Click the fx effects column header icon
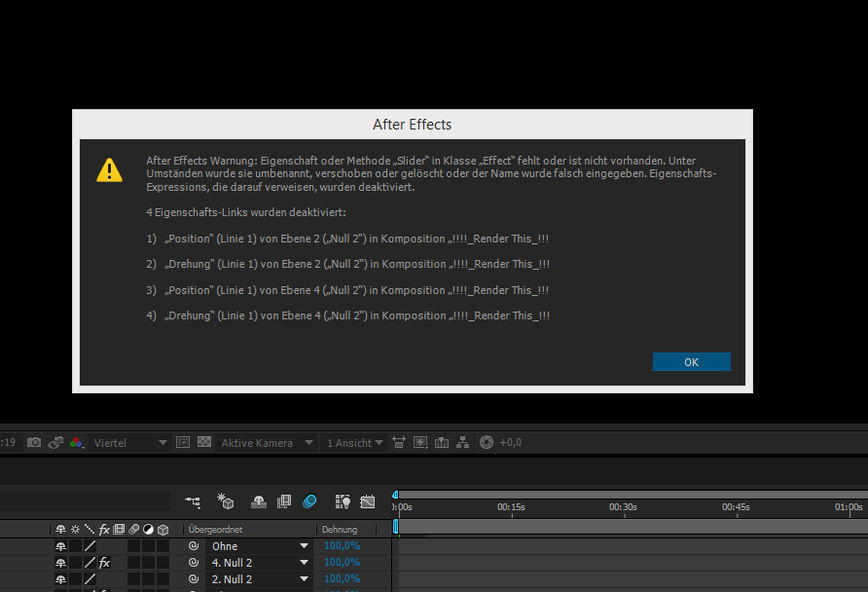Viewport: 868px width, 592px height. [x=104, y=530]
